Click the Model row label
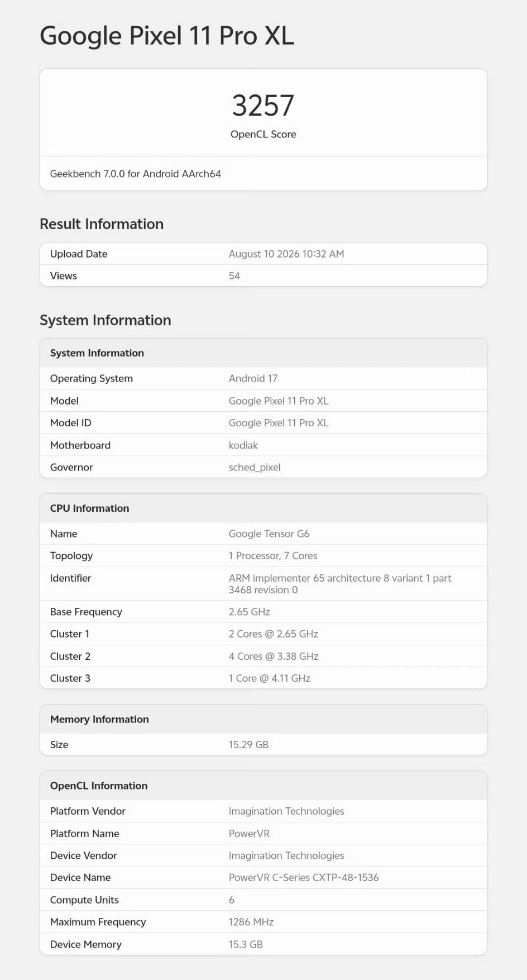 coord(64,401)
